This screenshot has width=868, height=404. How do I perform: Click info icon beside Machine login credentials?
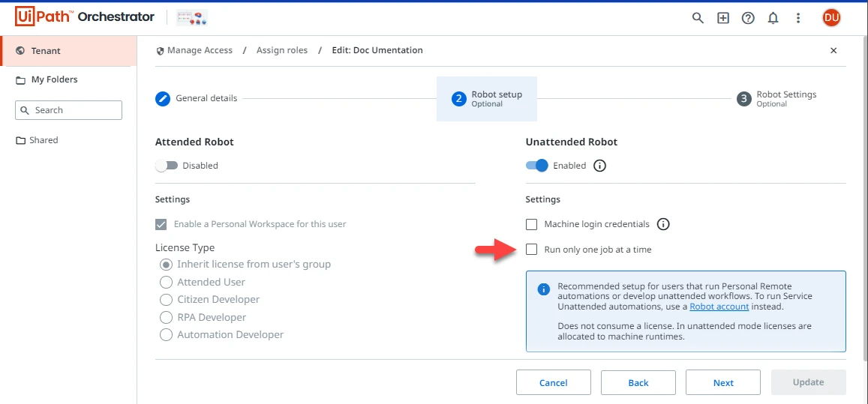tap(663, 224)
